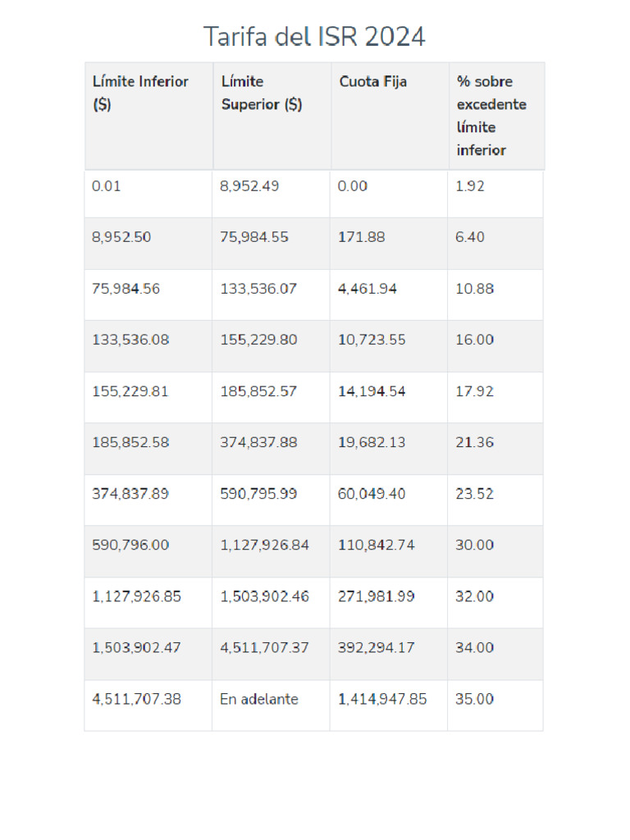Viewport: 630px width, 840px height.
Task: Click the 590,796.00 lower limit cell
Action: click(x=130, y=545)
